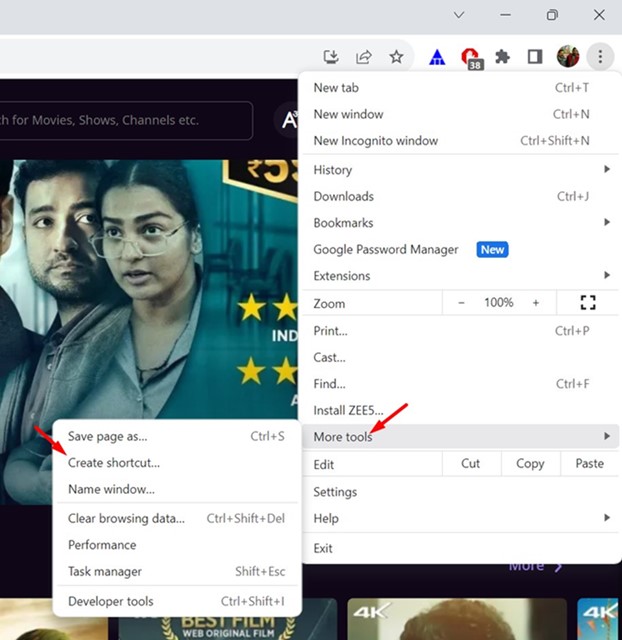Toggle the side panel icon

[535, 57]
